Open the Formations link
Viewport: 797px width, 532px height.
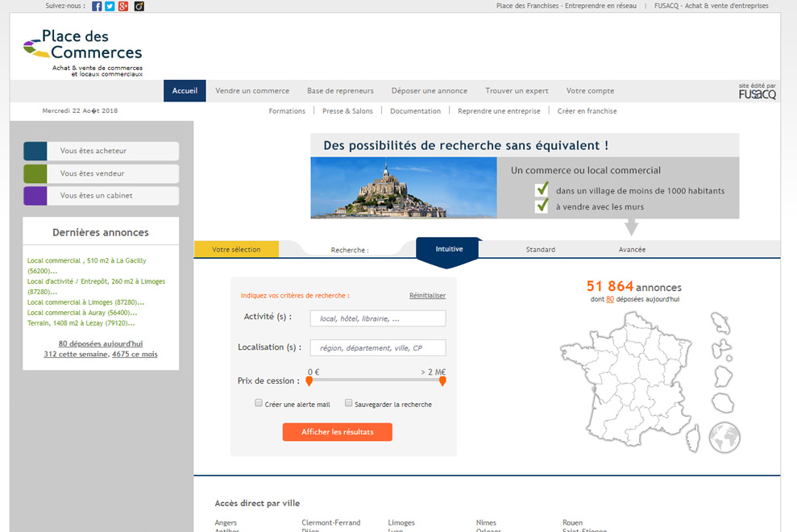click(287, 111)
